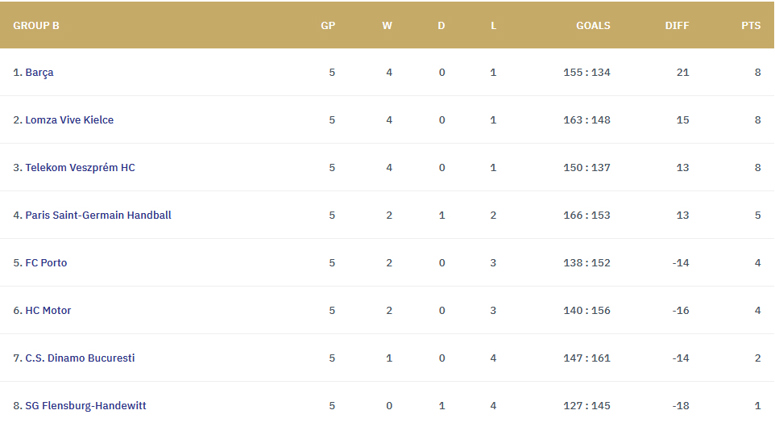Open SG Flensburg-Handewitt team page
775x426 pixels.
coord(86,406)
